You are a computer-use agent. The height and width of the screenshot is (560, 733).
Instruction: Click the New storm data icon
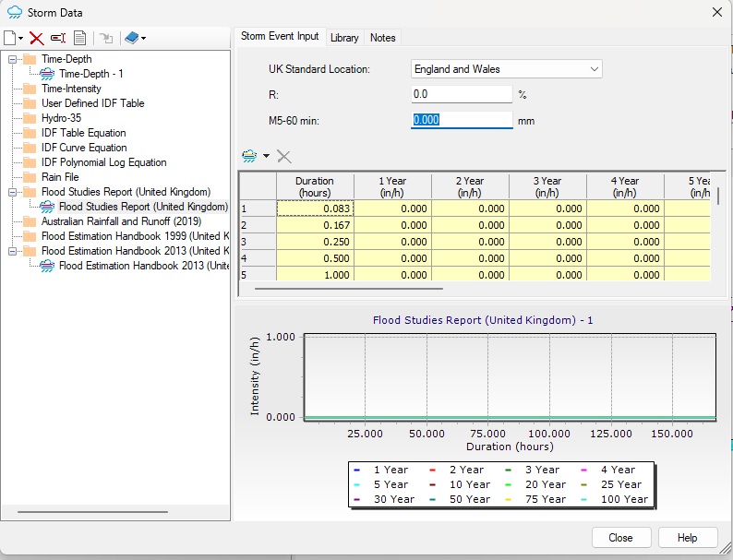click(x=10, y=38)
